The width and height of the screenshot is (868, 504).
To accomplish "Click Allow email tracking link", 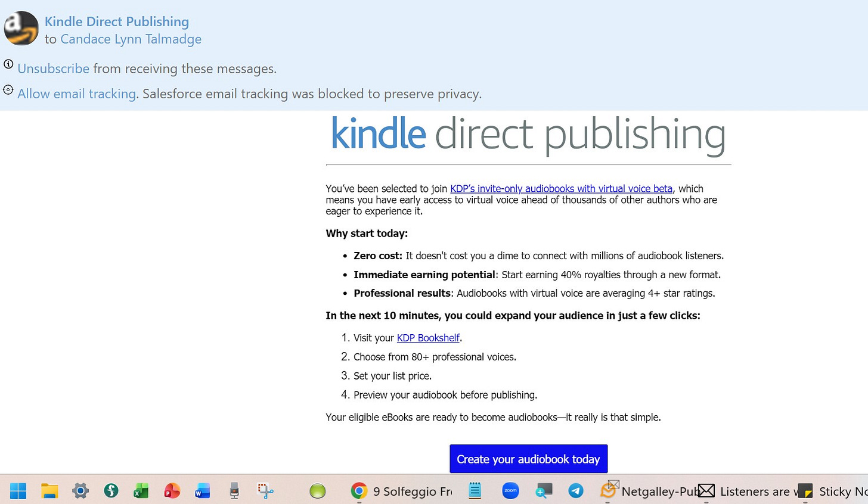I will tap(77, 94).
